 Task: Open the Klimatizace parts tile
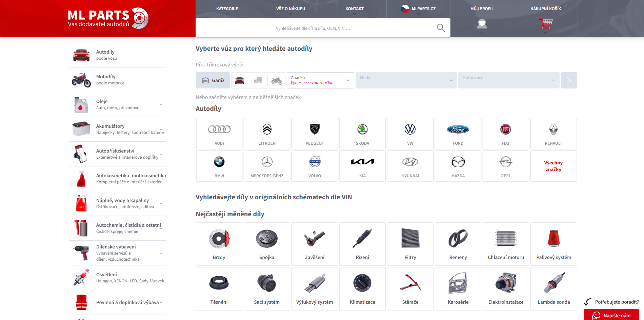point(362,289)
